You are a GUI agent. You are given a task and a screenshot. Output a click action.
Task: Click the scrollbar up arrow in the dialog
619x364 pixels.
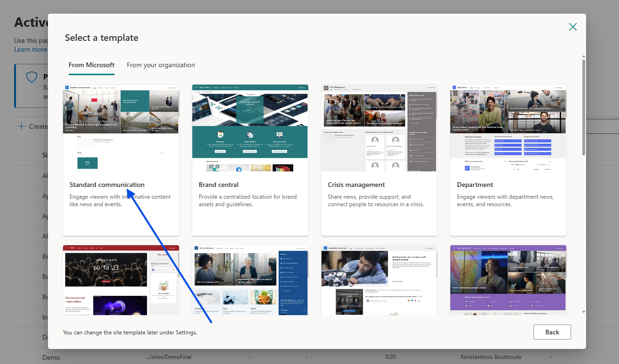tap(584, 56)
